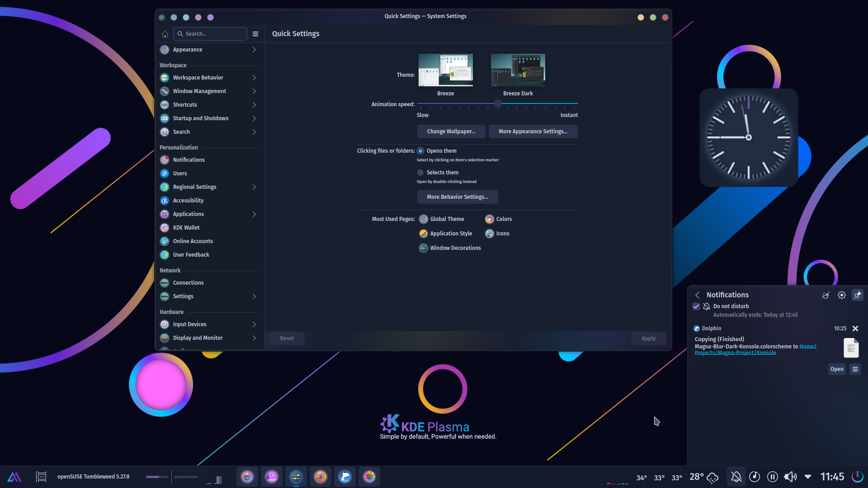The height and width of the screenshot is (488, 868).
Task: Show hidden system tray icons arrow
Action: (808, 477)
